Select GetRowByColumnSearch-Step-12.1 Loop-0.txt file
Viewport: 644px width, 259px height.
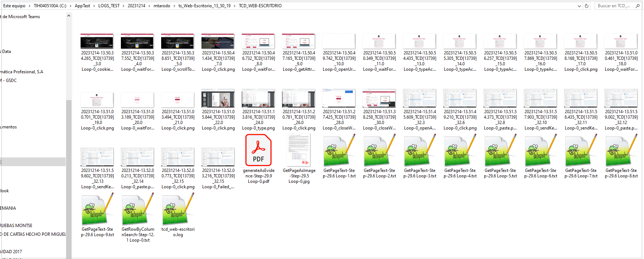point(138,209)
